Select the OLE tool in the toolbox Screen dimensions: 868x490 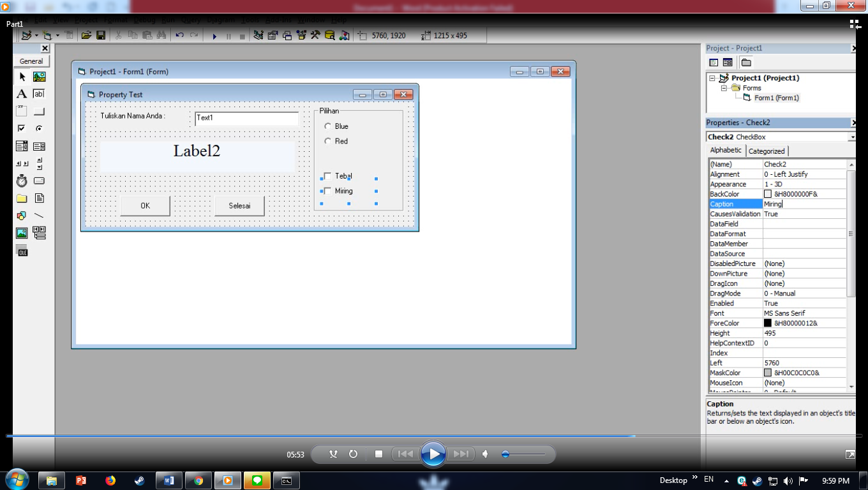22,251
